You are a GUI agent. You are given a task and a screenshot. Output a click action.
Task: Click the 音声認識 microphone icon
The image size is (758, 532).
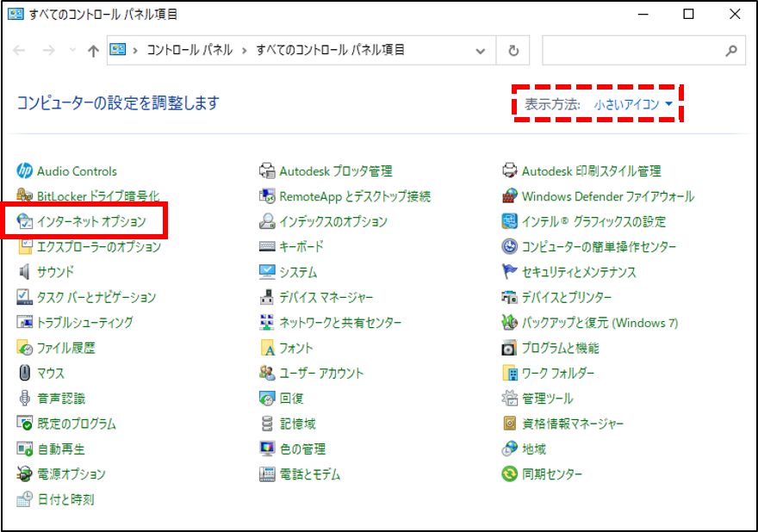(x=24, y=399)
